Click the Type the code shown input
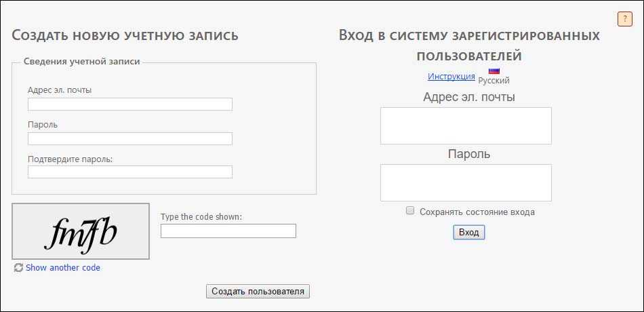This screenshot has height=312, width=644. tap(228, 231)
